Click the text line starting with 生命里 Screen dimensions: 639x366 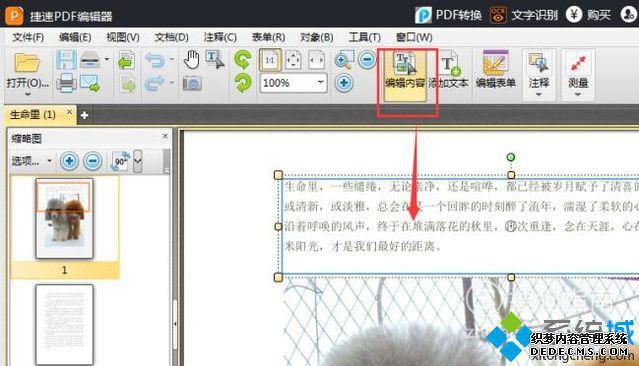pos(461,187)
